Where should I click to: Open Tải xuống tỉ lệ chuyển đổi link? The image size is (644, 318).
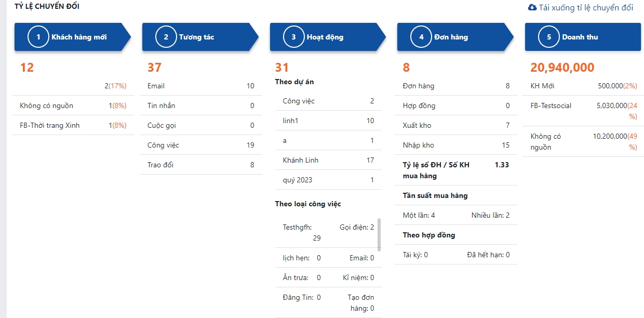[x=586, y=7]
